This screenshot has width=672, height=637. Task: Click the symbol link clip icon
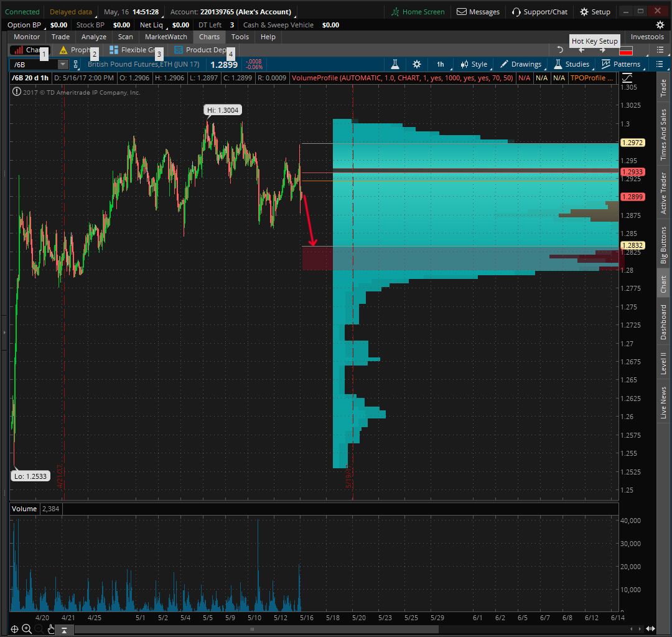(76, 64)
